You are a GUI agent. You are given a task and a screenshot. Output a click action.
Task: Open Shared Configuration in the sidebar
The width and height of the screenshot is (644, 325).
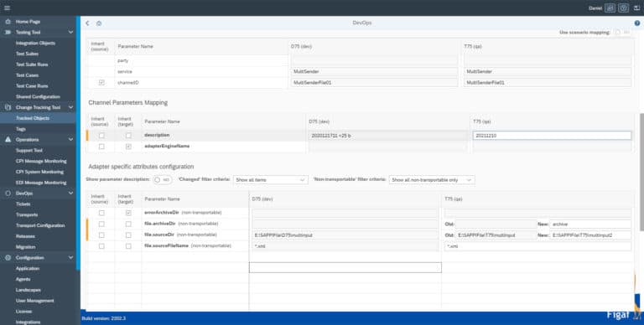coord(38,97)
